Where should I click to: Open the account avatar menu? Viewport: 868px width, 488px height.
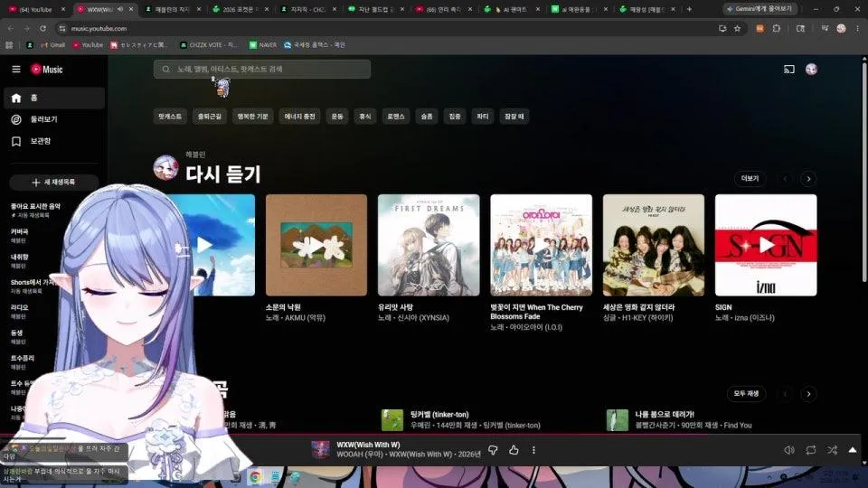(x=811, y=70)
